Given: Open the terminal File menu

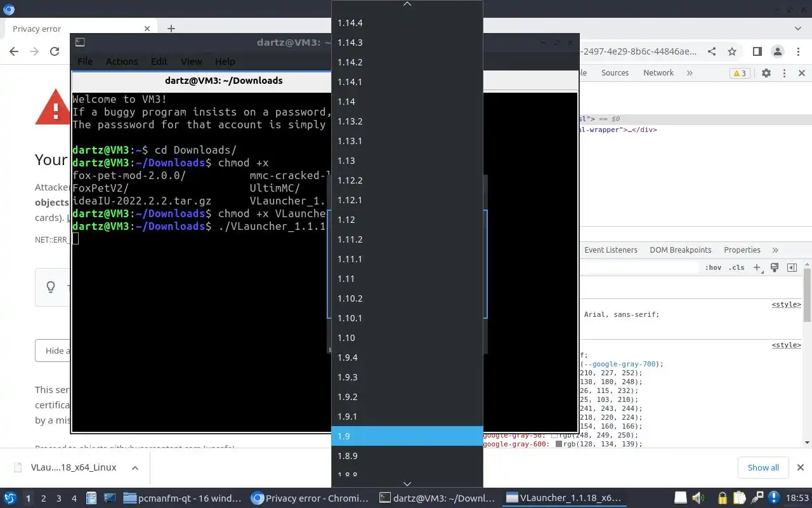Looking at the screenshot, I should coord(85,62).
